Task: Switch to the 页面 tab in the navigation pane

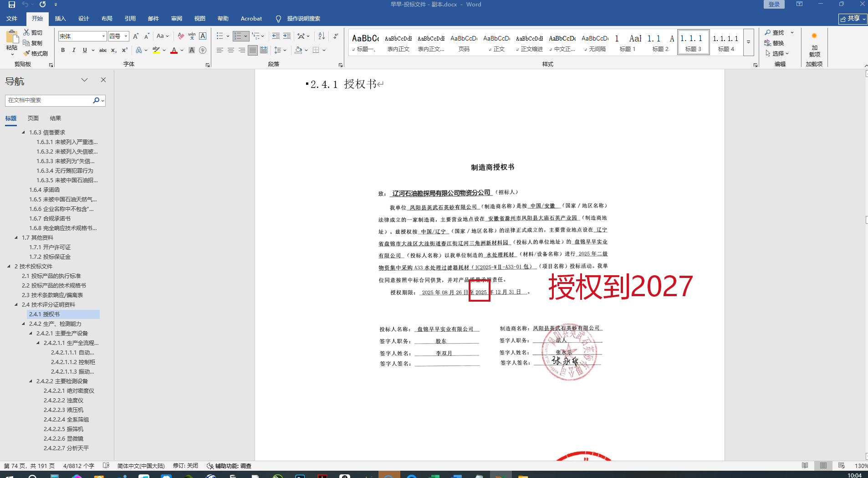Action: 33,118
